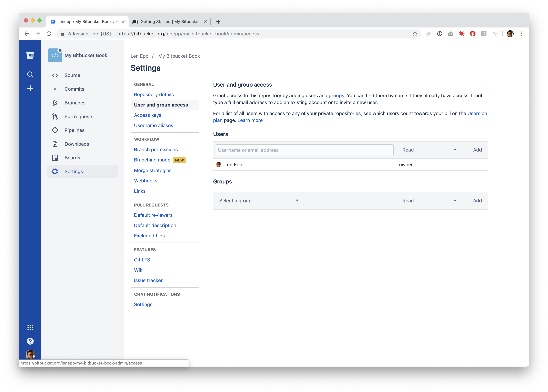
Task: Open Commits in repository navigation
Action: tap(74, 89)
